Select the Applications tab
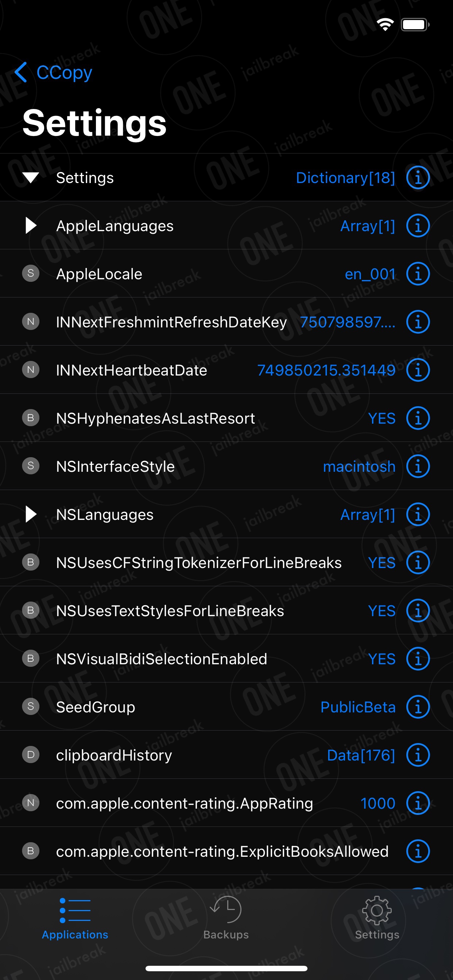The height and width of the screenshot is (980, 453). [x=75, y=918]
